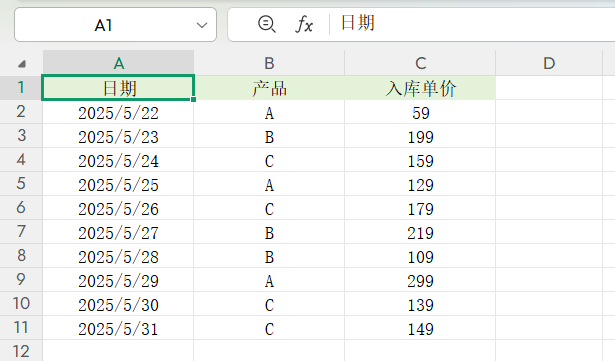Select row 2 header
Screen dimensions: 615x361
click(21, 112)
